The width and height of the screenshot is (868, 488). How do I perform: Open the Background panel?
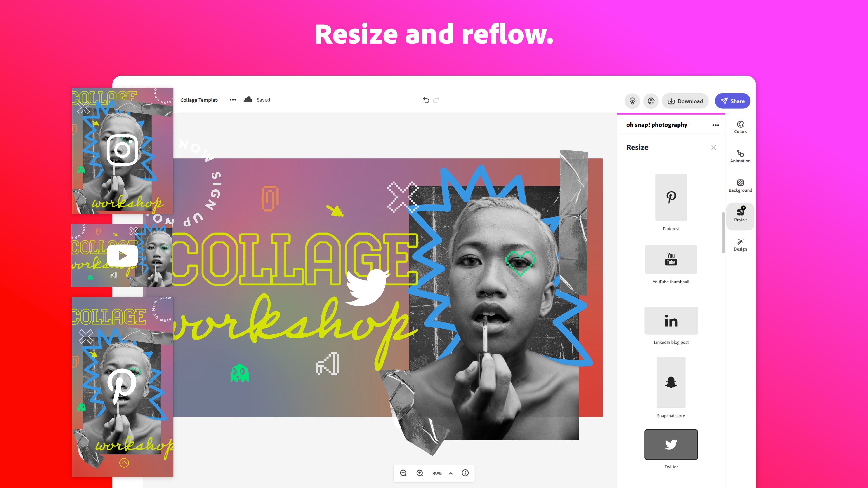(x=740, y=186)
